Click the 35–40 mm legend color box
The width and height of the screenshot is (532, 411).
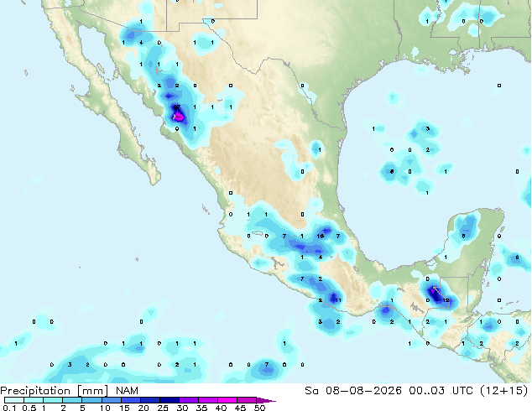point(207,400)
